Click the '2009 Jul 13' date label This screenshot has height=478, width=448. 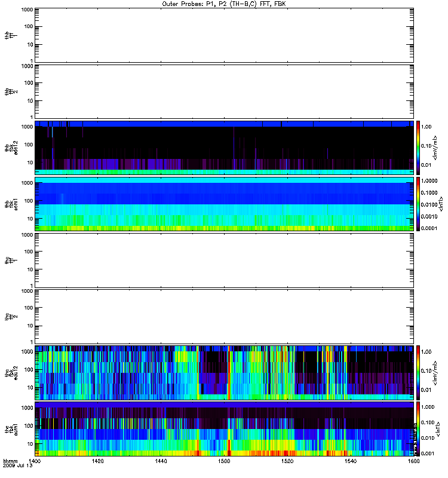point(18,466)
